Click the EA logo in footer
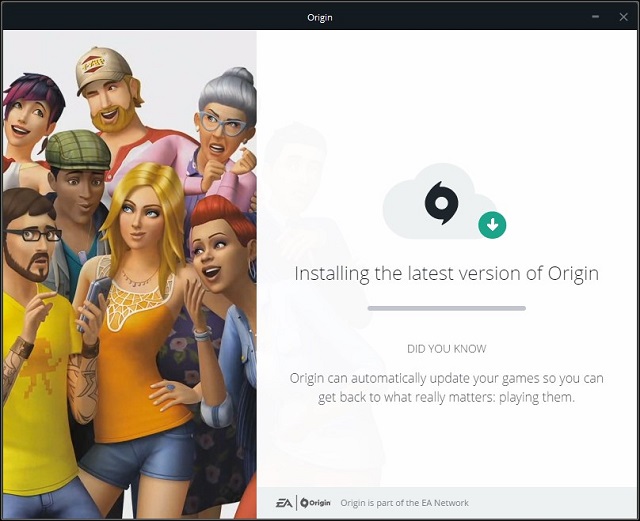This screenshot has height=521, width=640. 284,503
